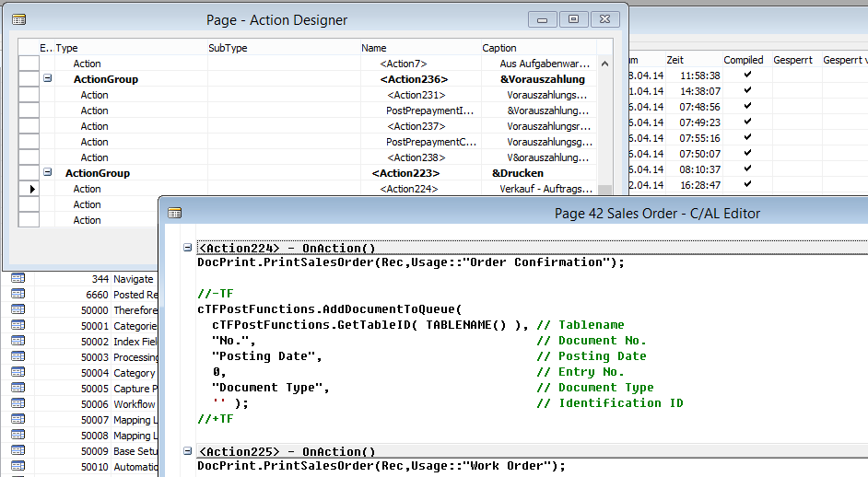The height and width of the screenshot is (477, 868).
Task: Select page icon for 50009 Base Setup
Action: coord(18,450)
